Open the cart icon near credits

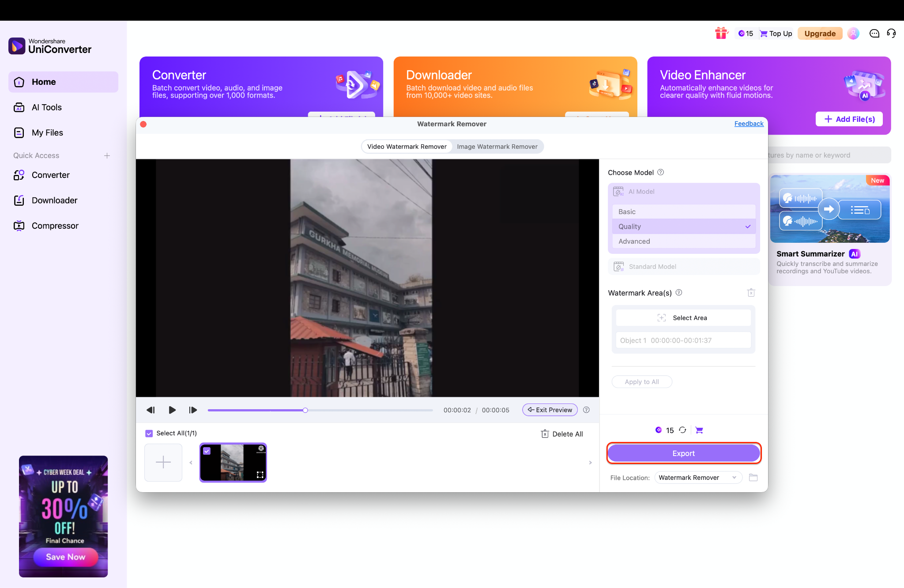699,430
